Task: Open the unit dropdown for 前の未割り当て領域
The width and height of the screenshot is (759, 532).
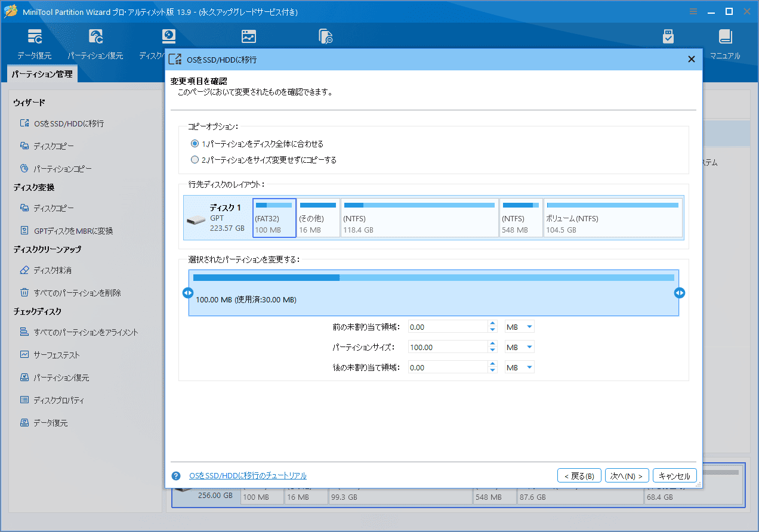Action: coord(520,327)
